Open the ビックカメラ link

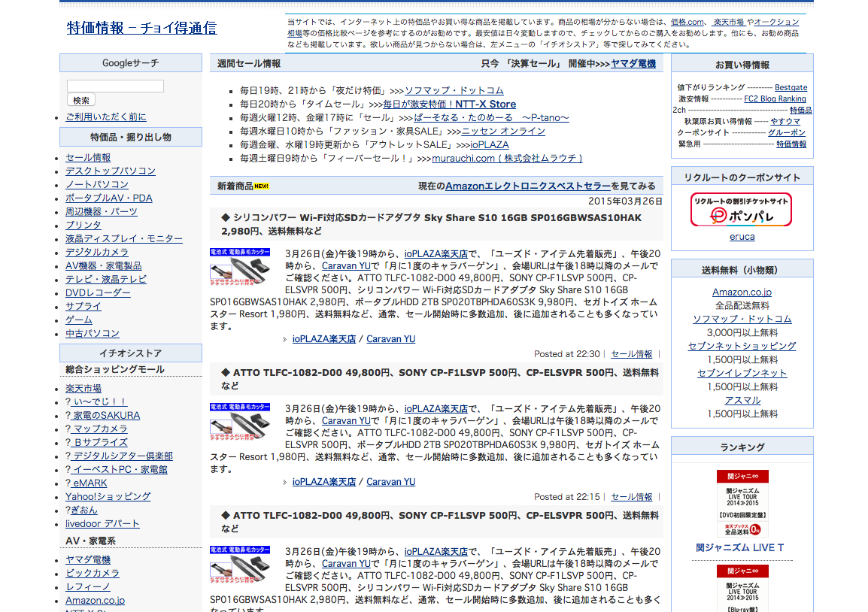(x=93, y=573)
